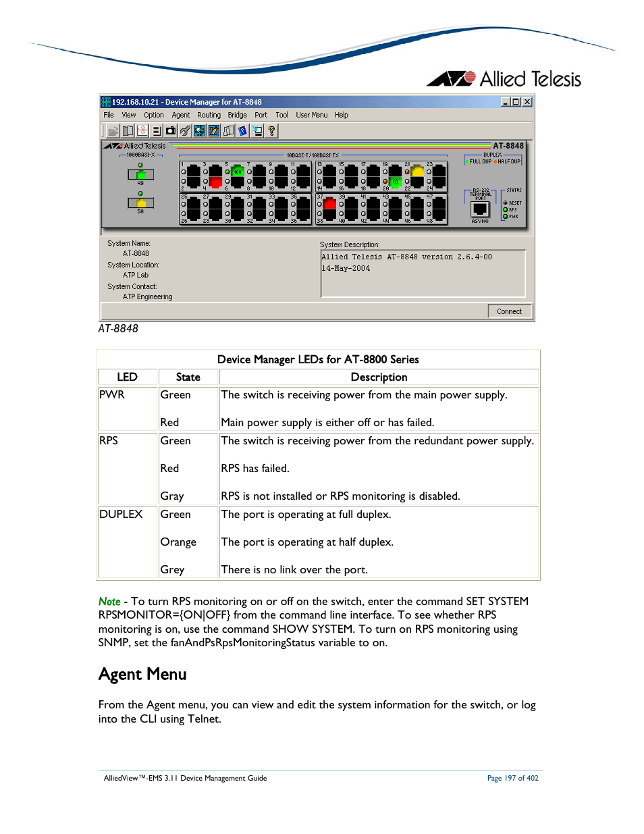Select yellow gigabit port 50
This screenshot has height=834, width=644.
pos(141,203)
